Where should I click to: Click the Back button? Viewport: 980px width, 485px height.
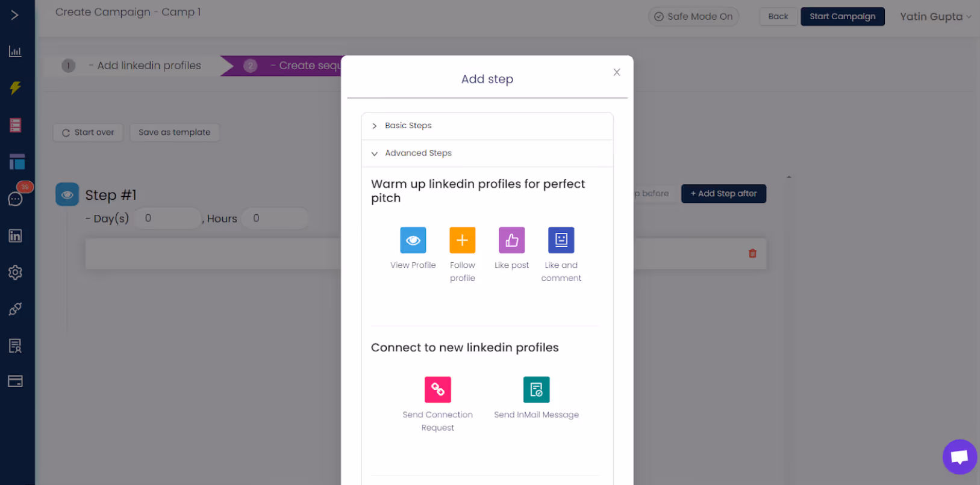pos(778,16)
